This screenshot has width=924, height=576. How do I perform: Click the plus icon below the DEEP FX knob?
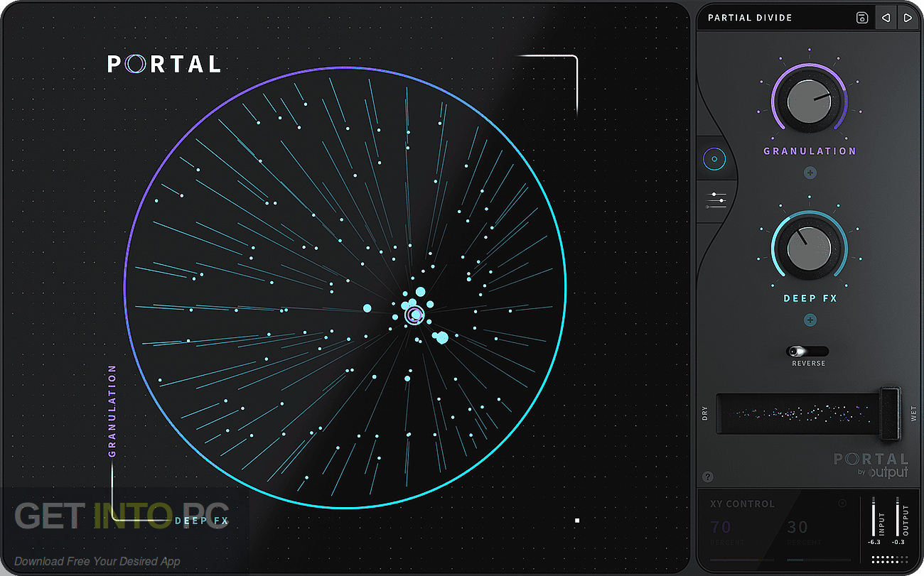click(x=810, y=320)
